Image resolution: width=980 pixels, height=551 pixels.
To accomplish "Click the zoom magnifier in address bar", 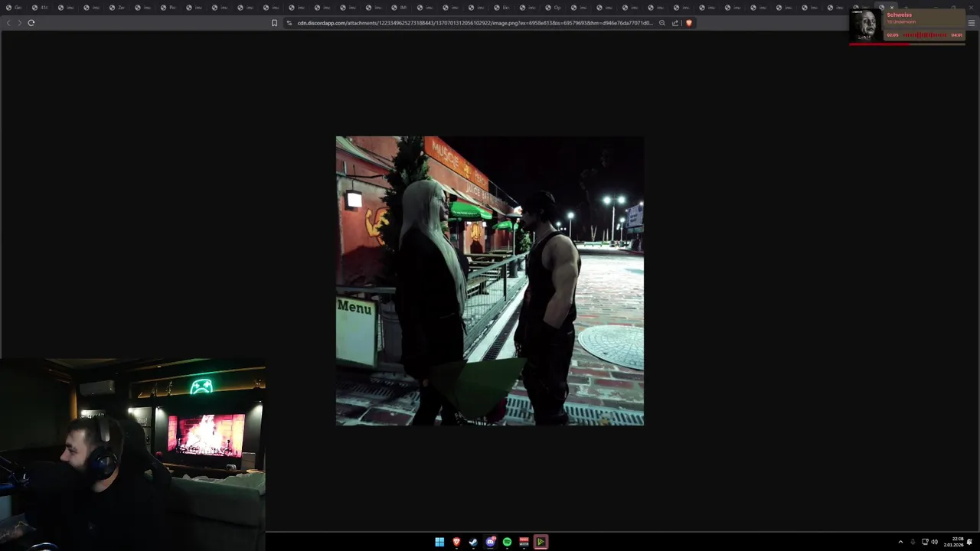I will coord(662,23).
